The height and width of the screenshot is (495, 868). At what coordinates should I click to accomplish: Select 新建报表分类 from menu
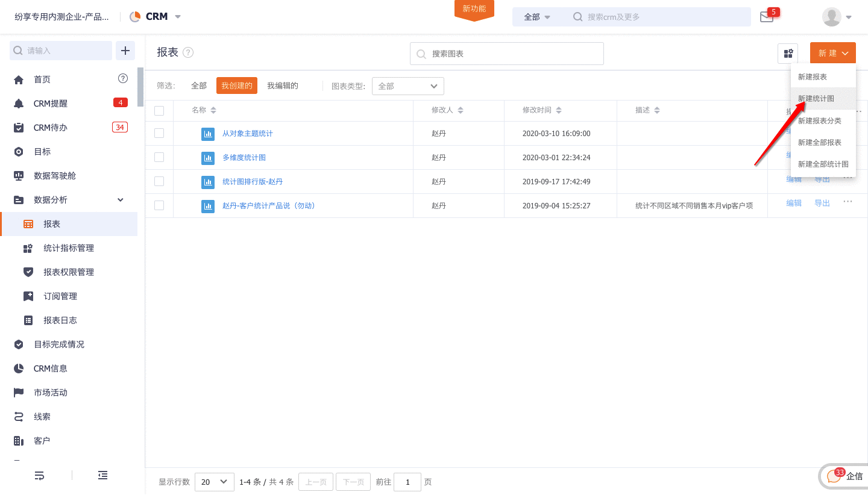tap(823, 120)
